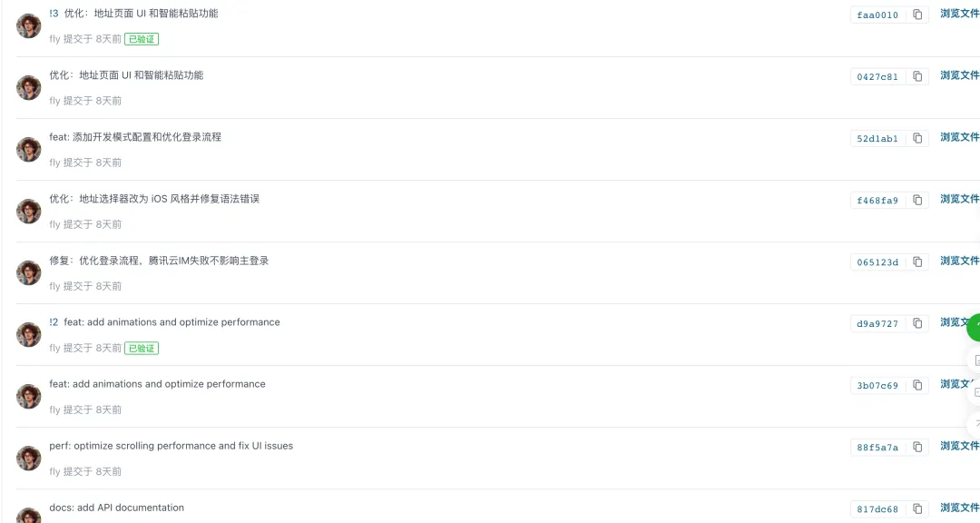Open commit 'perf: optimize scrolling performance and fix UI issues'

tap(171, 446)
